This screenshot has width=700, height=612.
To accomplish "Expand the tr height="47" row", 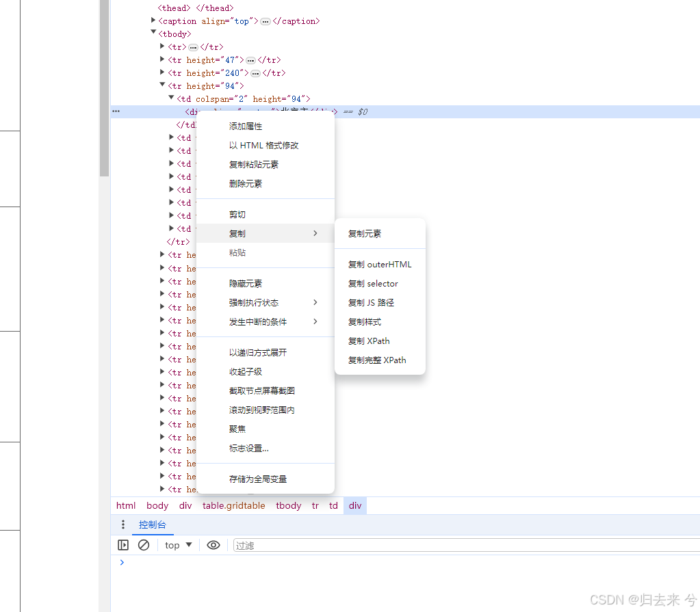I will click(162, 59).
